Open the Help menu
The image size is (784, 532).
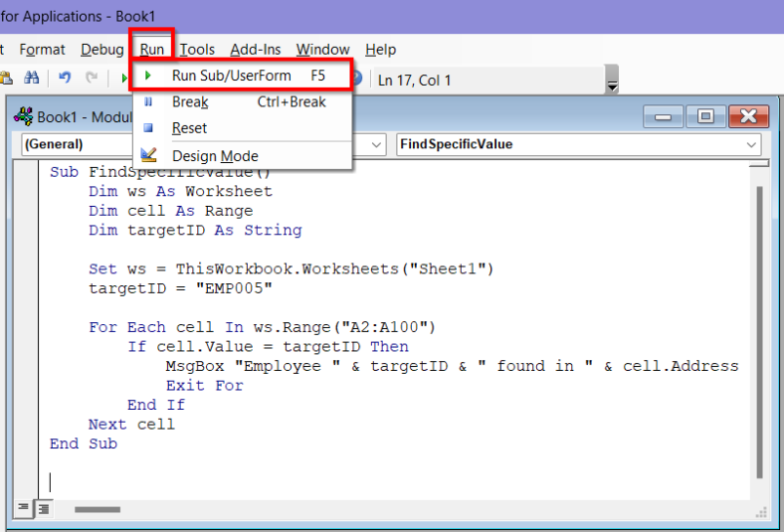click(380, 50)
